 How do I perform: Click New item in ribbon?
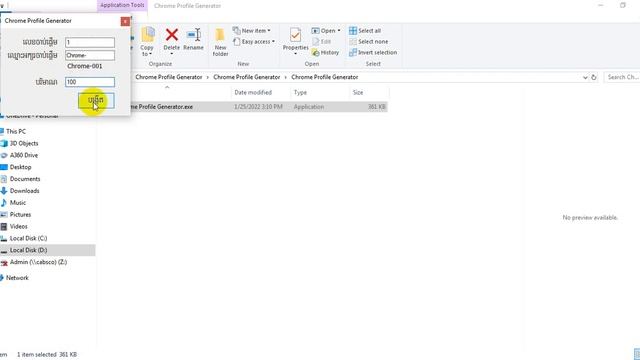click(251, 31)
